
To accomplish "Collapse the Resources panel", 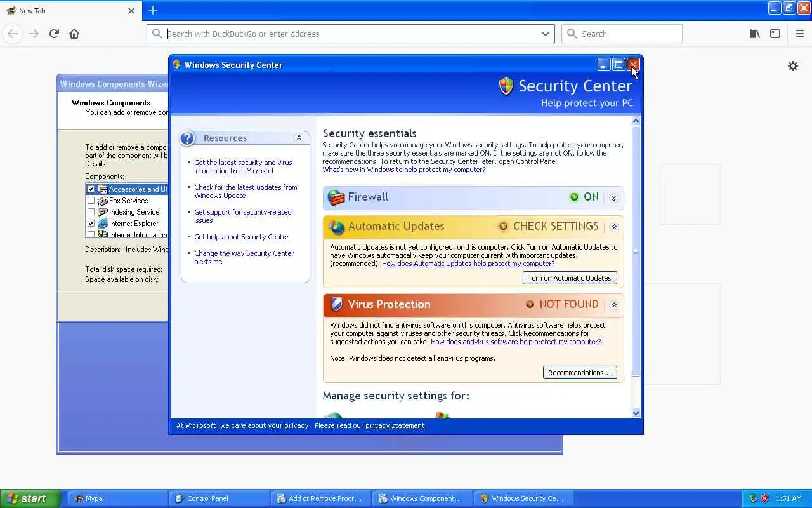I will (299, 138).
